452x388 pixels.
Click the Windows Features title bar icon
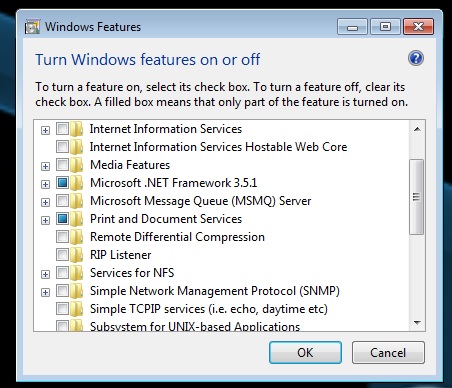coord(32,27)
